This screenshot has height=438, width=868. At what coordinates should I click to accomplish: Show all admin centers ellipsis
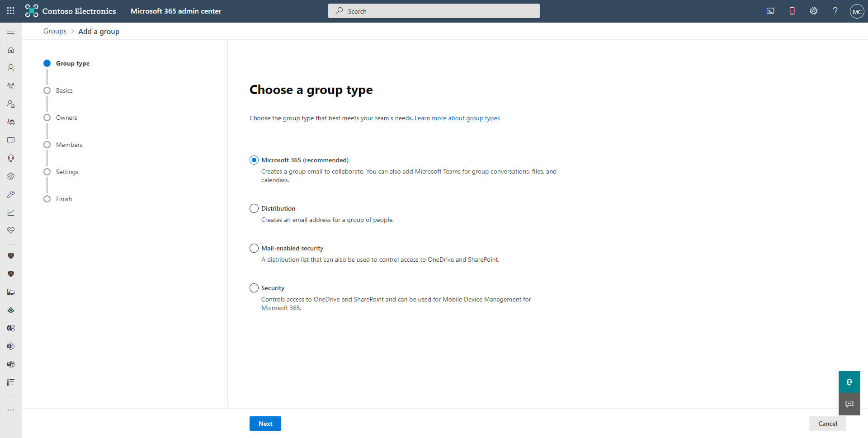[11, 410]
